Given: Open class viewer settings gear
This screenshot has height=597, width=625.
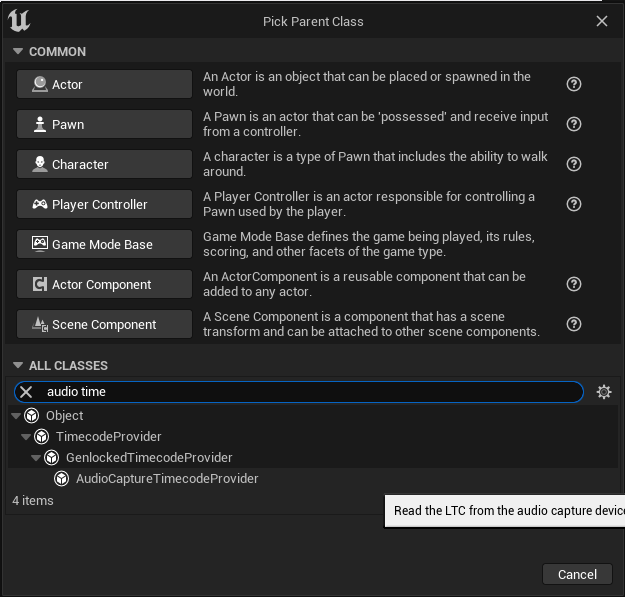Looking at the screenshot, I should (604, 392).
